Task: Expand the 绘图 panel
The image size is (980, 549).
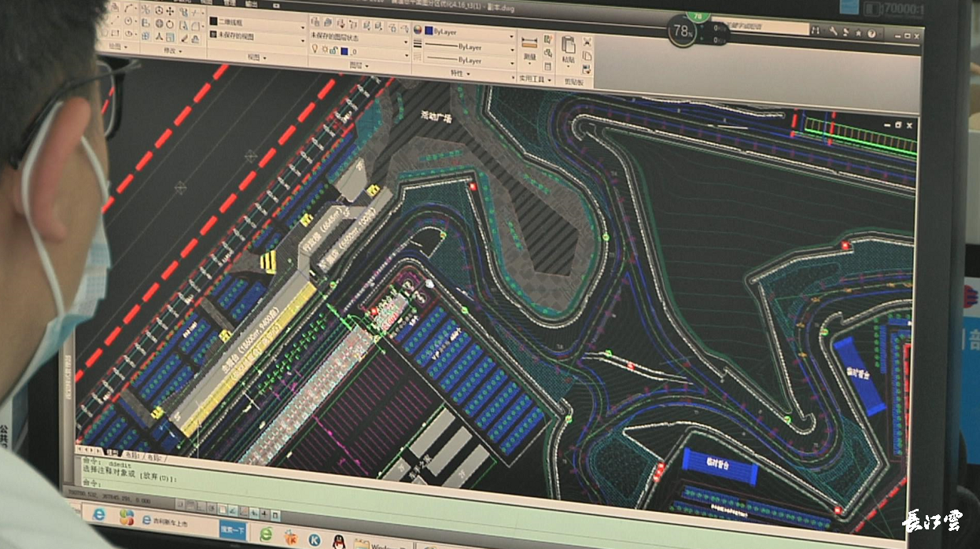Action: [x=118, y=47]
